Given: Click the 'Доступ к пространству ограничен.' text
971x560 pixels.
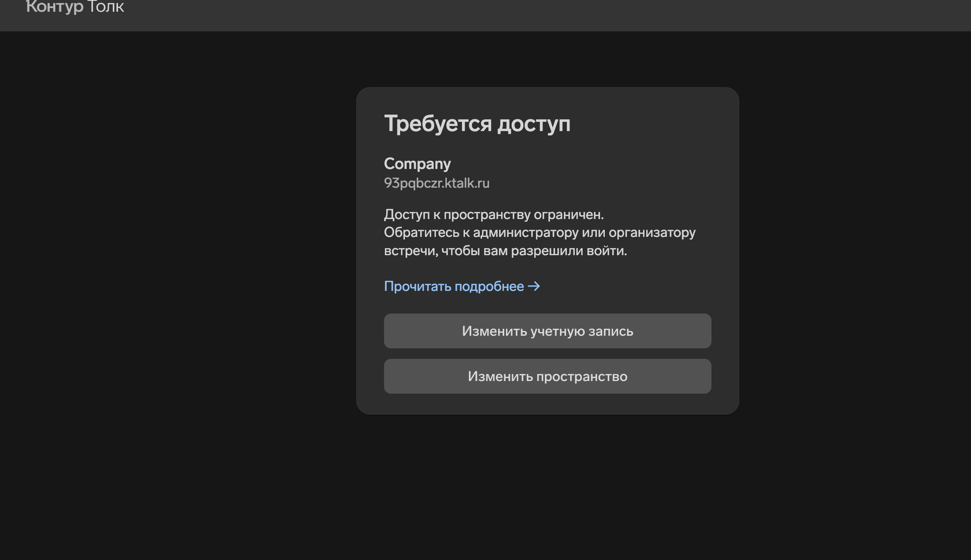Looking at the screenshot, I should click(494, 215).
